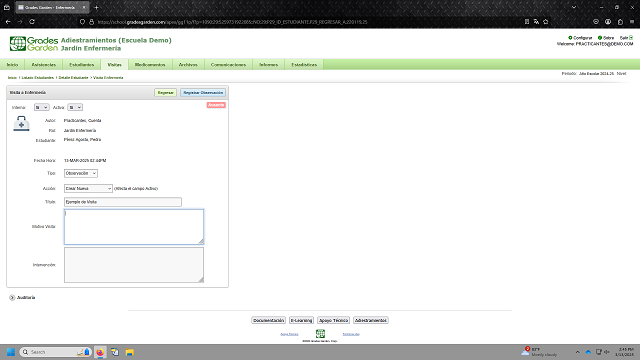Show hidden system tray icons
This screenshot has height=360, width=640.
(x=578, y=352)
